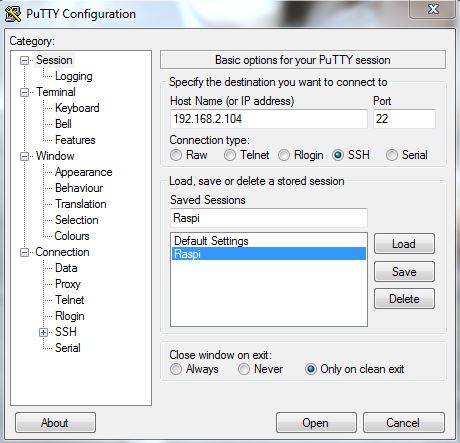
Task: Open the Proxy settings page
Action: click(x=68, y=284)
